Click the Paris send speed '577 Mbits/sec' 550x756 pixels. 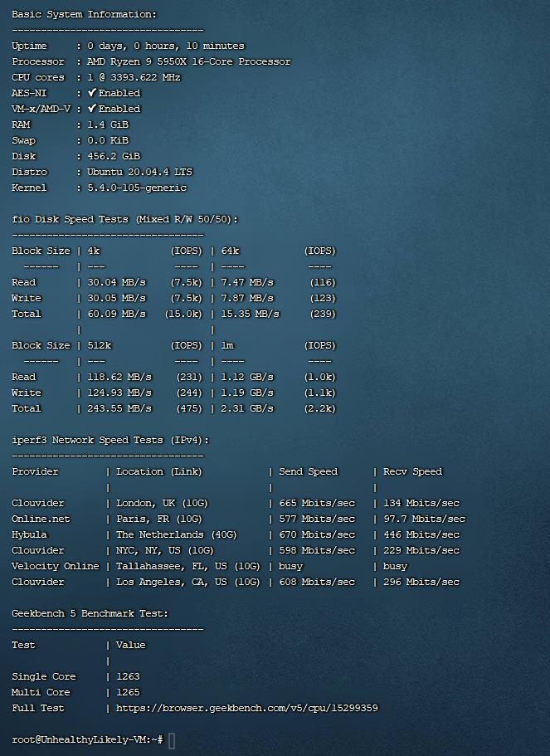click(x=317, y=519)
